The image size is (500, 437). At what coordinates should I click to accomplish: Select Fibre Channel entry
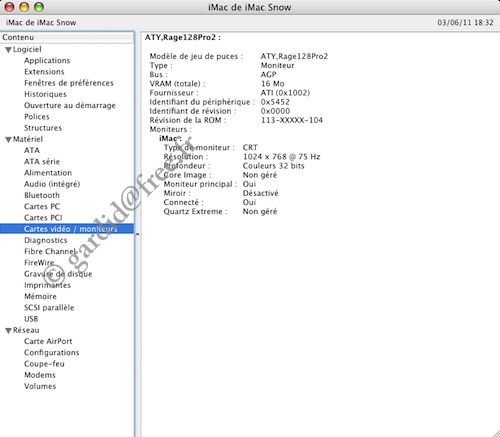point(50,252)
